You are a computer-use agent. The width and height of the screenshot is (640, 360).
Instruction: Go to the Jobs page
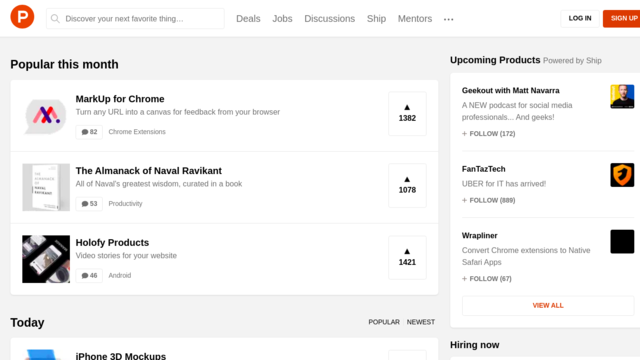tap(282, 19)
